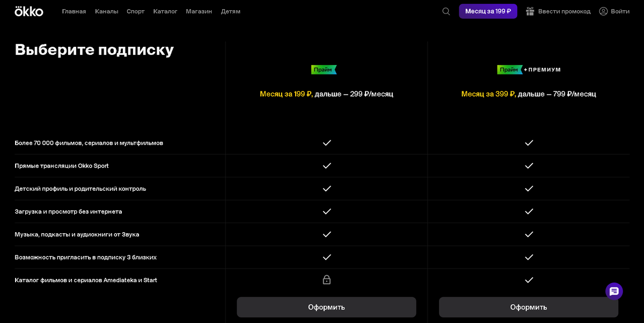Image resolution: width=644 pixels, height=323 pixels.
Task: Click the Прайм badge in first plan column
Action: (324, 70)
